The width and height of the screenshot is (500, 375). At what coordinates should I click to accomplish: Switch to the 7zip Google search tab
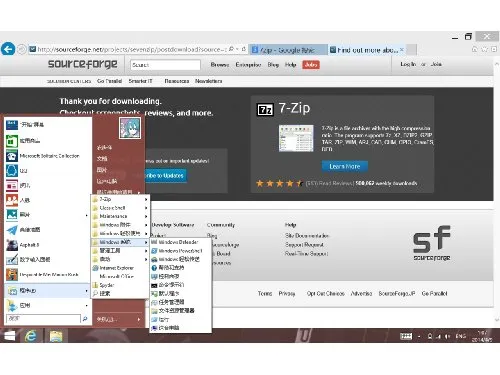coord(288,50)
